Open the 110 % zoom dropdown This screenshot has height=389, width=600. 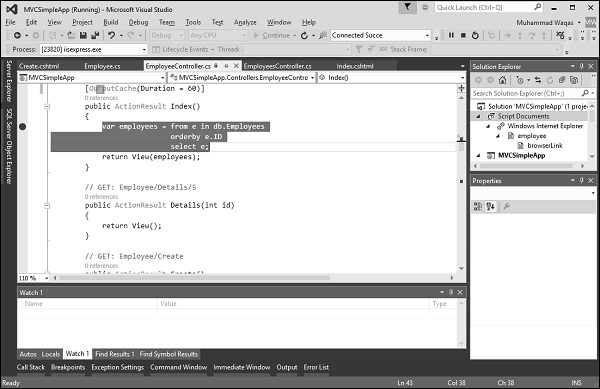(47, 278)
